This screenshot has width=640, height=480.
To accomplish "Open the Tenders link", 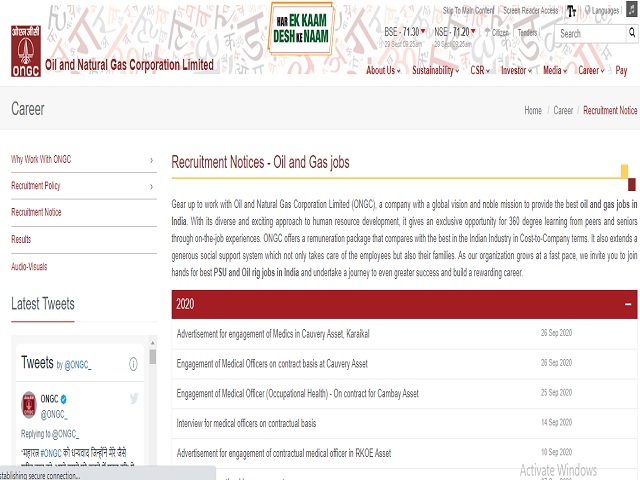I will pos(528,33).
